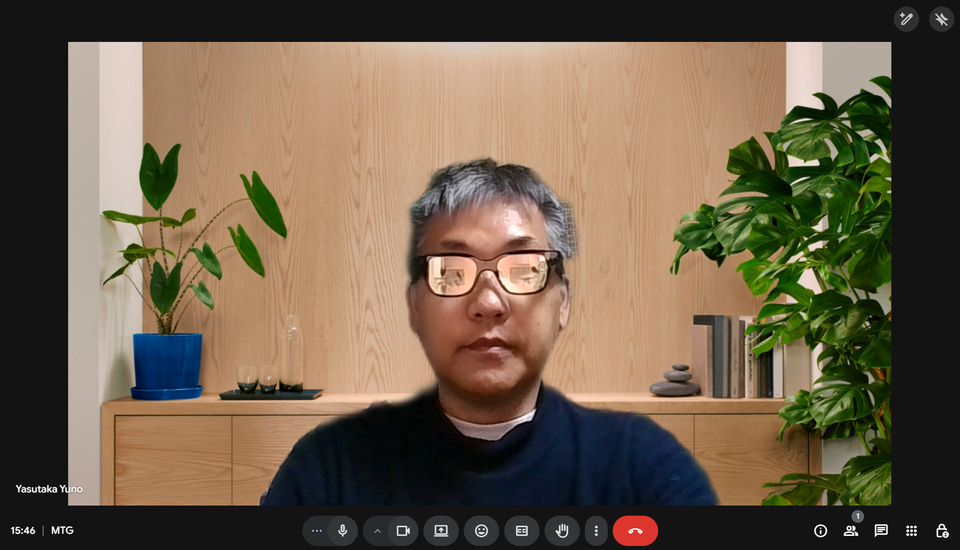Open host controls lock icon
960x550 pixels.
tap(942, 531)
